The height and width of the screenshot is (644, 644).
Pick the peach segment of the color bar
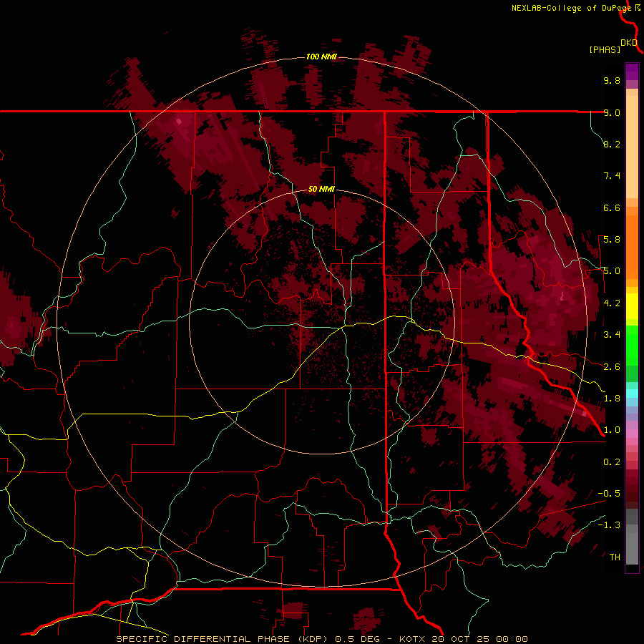click(x=632, y=147)
